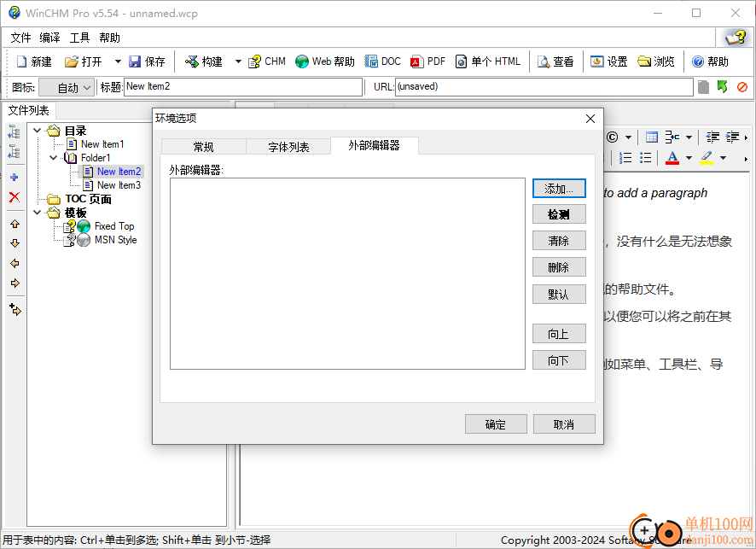The image size is (756, 549).
Task: Open the 文件列表 tab
Action: coord(29,110)
